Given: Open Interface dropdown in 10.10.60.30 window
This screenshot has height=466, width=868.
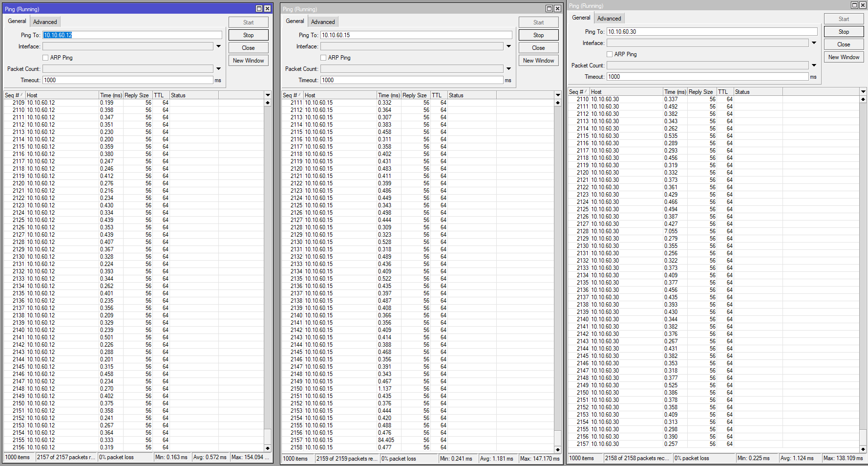Looking at the screenshot, I should click(814, 43).
